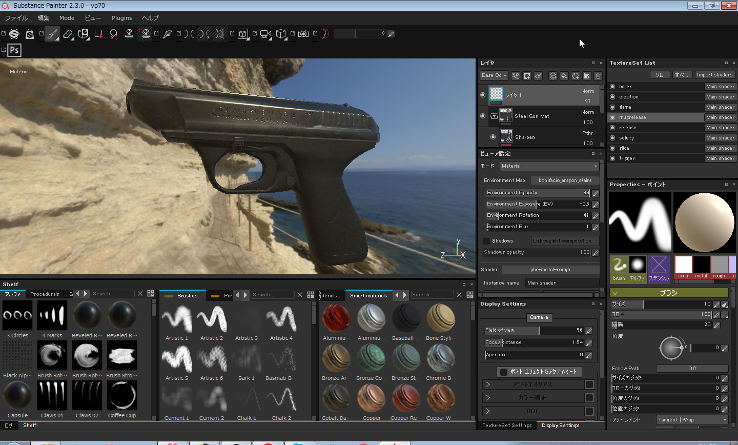Viewport: 738px width, 445px height.
Task: Click the 3D cube perspective icon
Action: tap(281, 34)
